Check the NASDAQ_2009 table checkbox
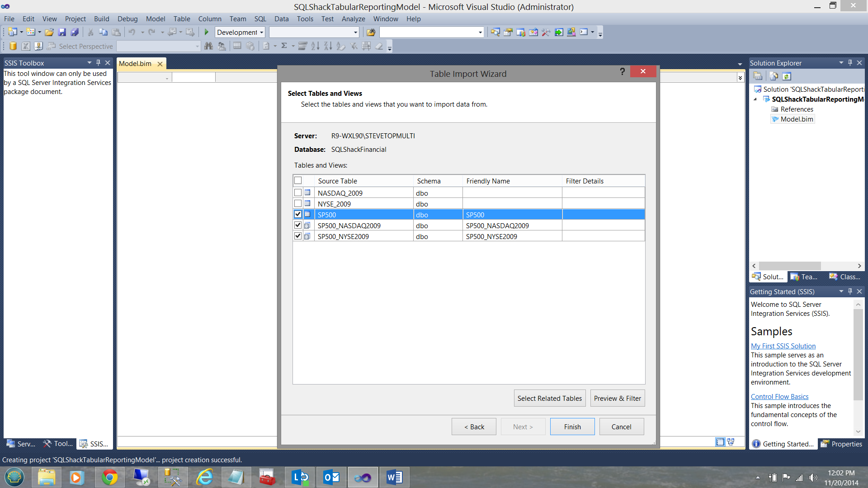Viewport: 868px width, 488px height. (x=298, y=193)
